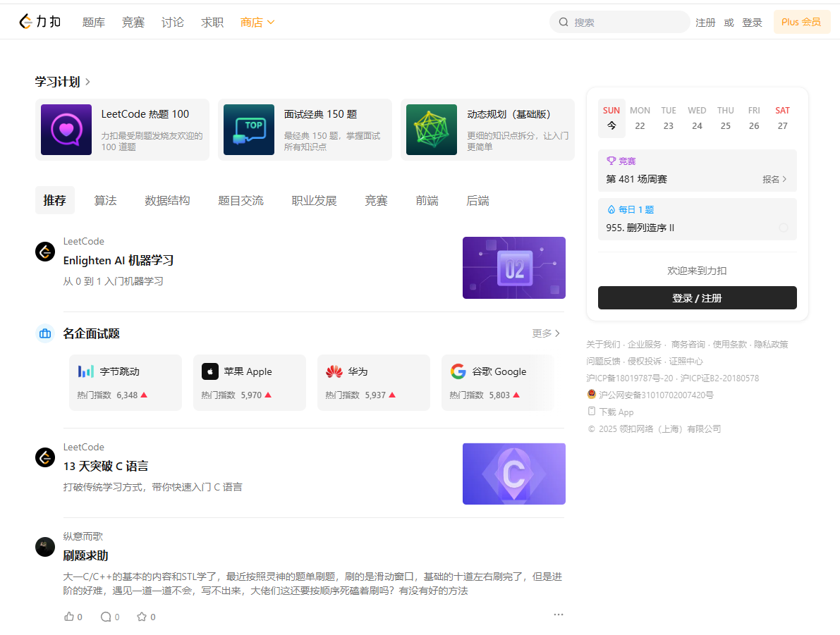Switch to the 后端 tab
Image resolution: width=840 pixels, height=635 pixels.
478,200
